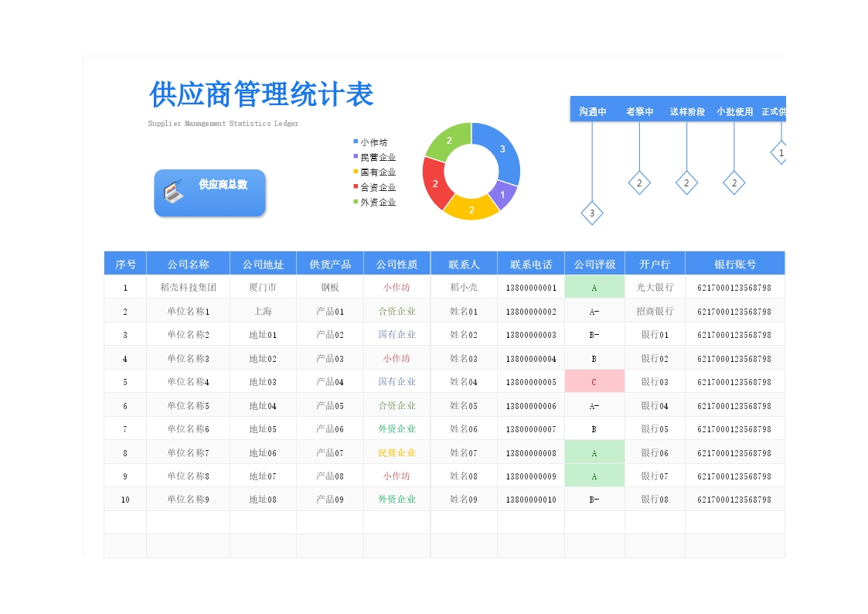Select the address cell 上海
The image size is (868, 614).
263,311
